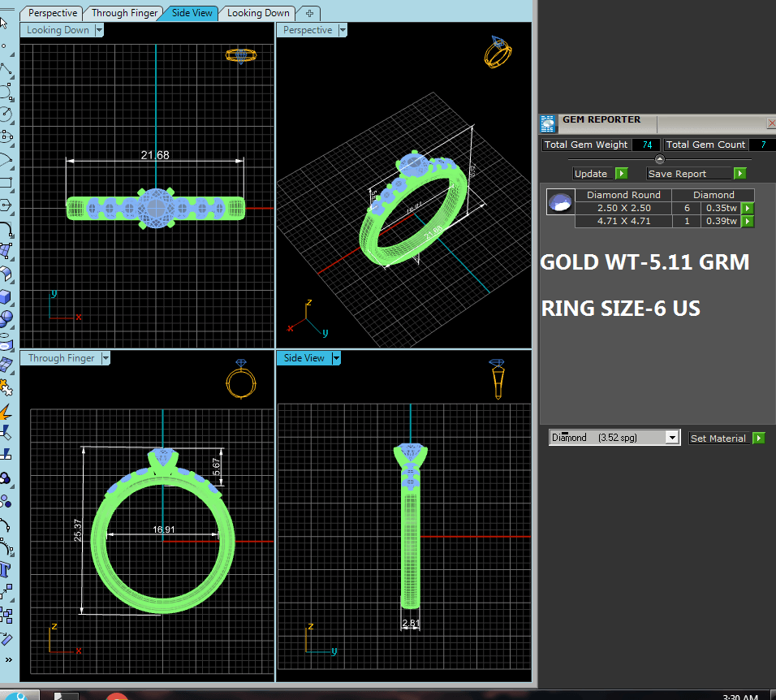776x700 pixels.
Task: Click the Gem Reporter slider handle
Action: (x=660, y=159)
